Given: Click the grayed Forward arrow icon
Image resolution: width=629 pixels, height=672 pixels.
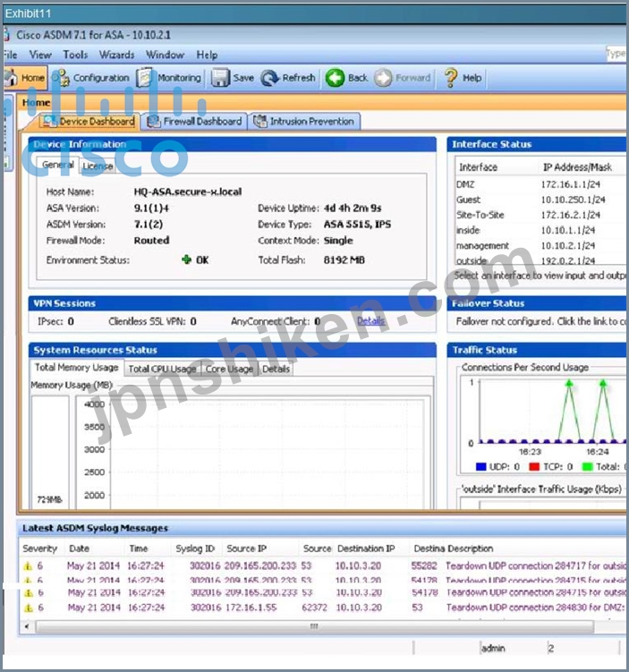Looking at the screenshot, I should (383, 78).
